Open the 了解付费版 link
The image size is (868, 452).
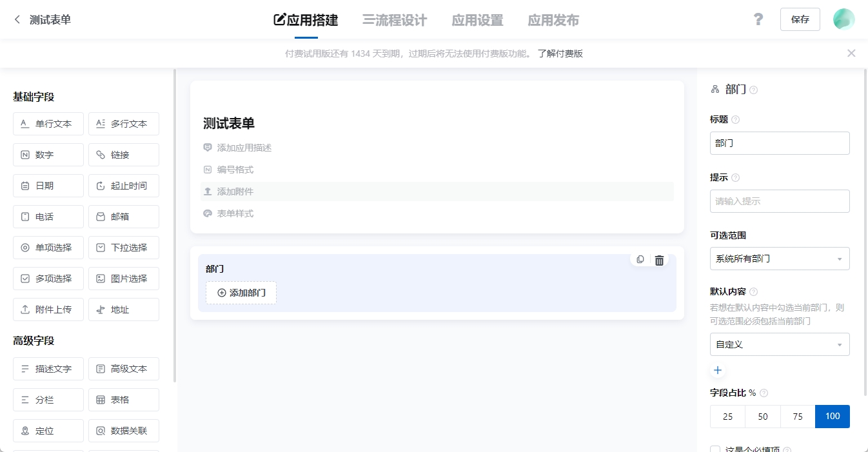coord(560,54)
